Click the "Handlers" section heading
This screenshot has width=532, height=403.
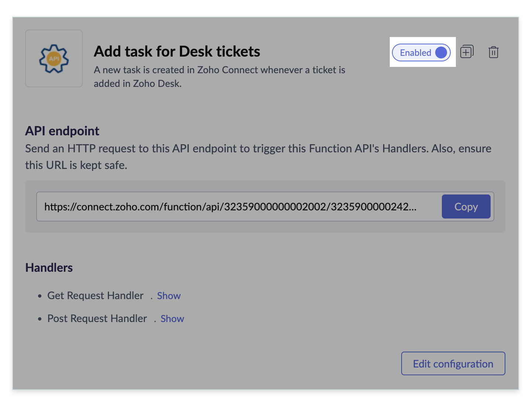tap(49, 268)
